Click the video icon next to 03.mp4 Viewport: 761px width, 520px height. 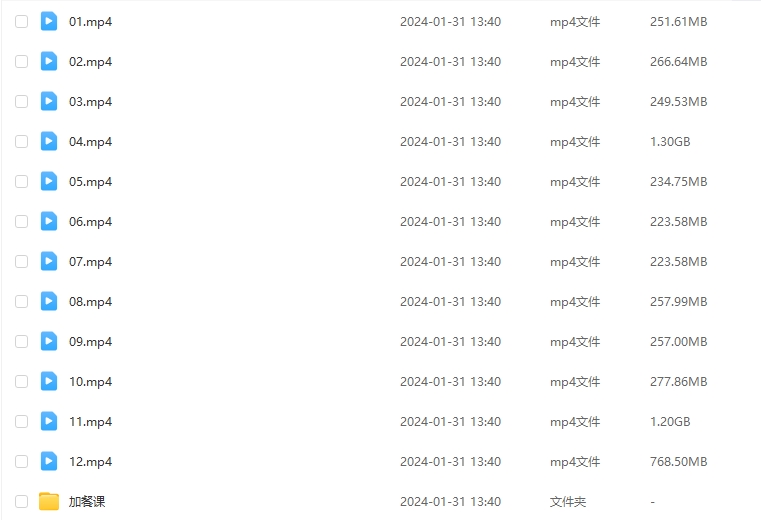pos(49,101)
